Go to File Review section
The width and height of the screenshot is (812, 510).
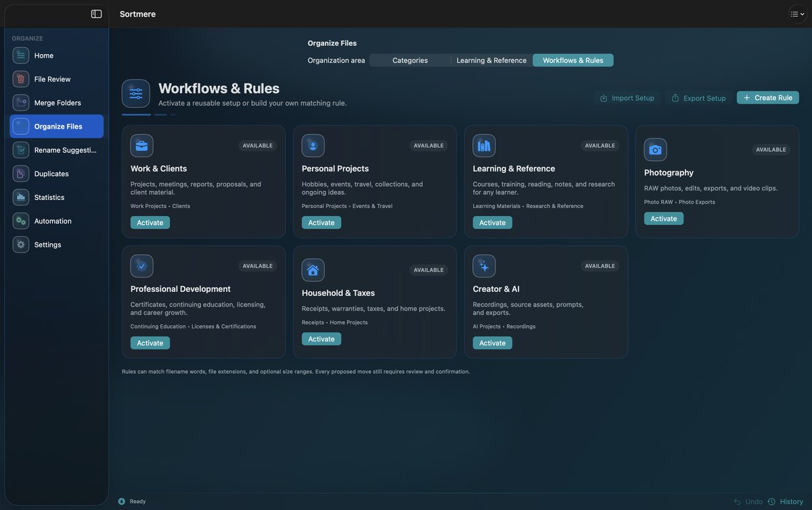57,79
